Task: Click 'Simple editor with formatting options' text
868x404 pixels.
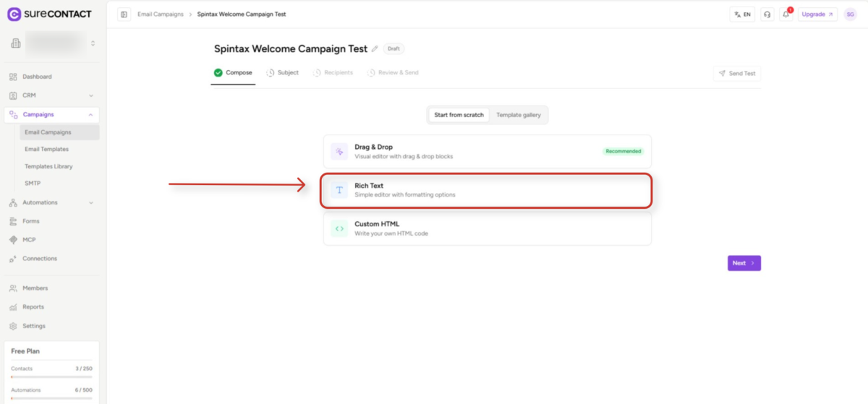Action: tap(405, 195)
